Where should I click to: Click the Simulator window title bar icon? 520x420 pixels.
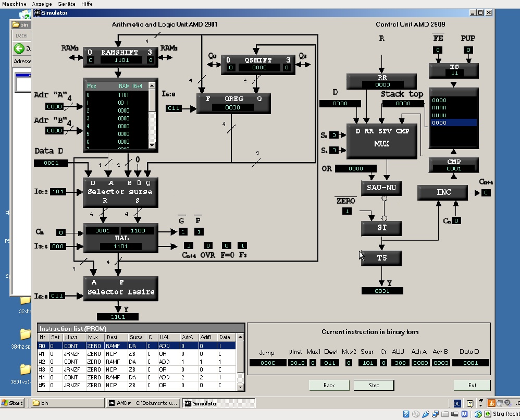38,13
